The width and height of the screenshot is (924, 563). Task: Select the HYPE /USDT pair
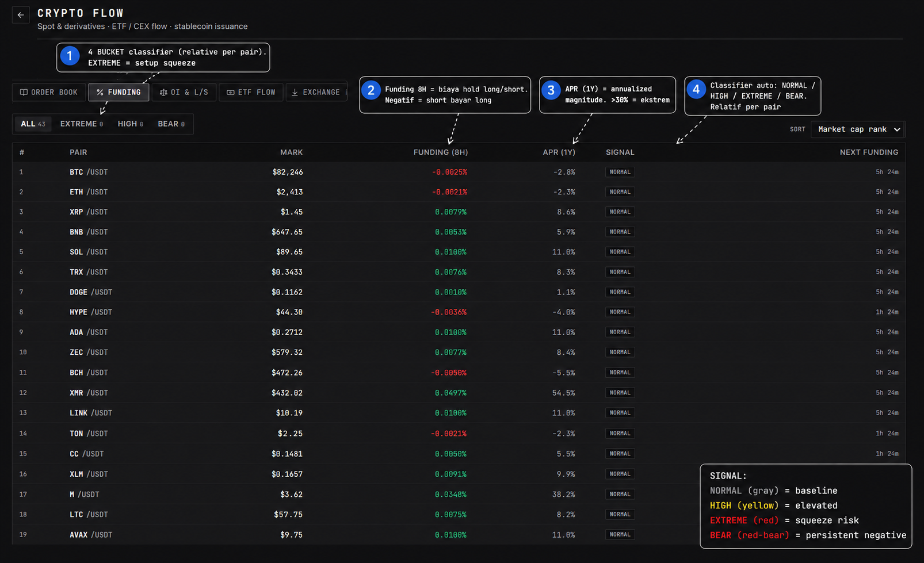91,312
